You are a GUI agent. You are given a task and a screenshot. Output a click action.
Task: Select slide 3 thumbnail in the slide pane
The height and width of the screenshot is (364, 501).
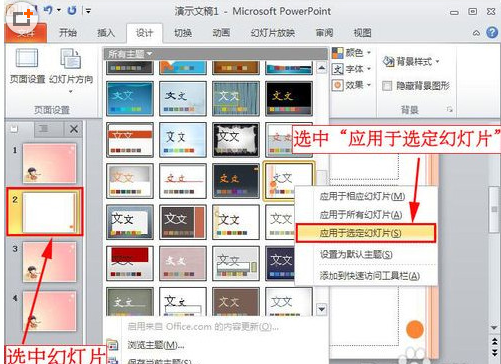(x=49, y=262)
